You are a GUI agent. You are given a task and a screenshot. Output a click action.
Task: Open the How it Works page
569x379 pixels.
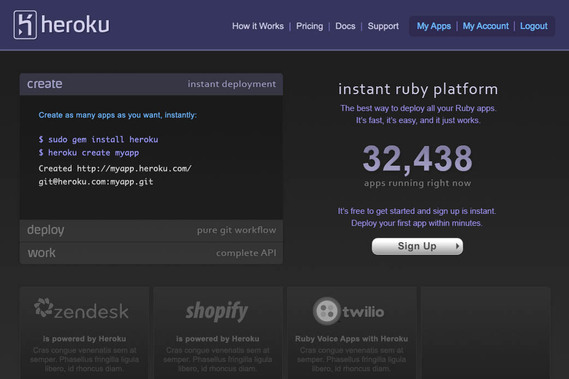click(258, 26)
